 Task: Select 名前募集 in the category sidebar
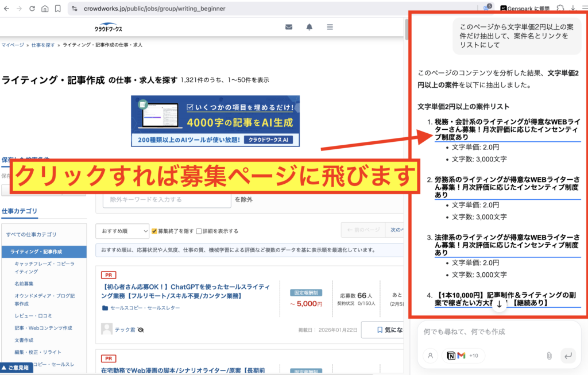coord(24,284)
